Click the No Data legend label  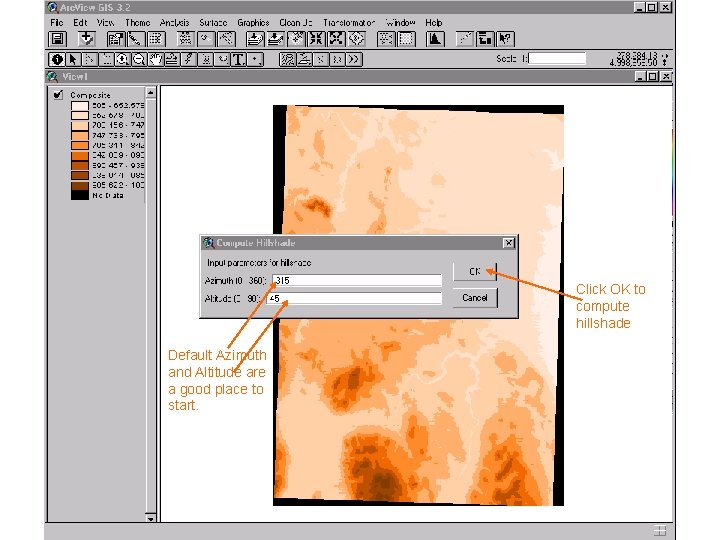[x=108, y=196]
